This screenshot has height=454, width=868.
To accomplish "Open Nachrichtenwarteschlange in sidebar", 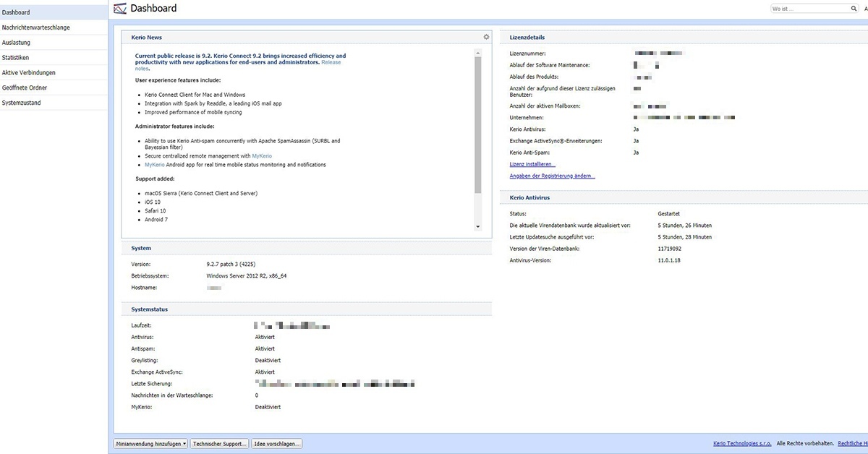I will 54,27.
